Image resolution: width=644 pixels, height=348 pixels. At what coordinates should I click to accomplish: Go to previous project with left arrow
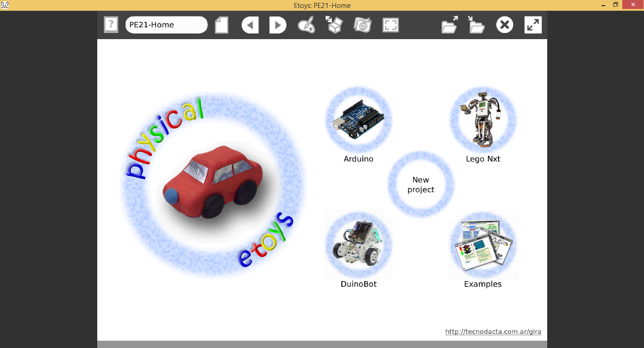[x=250, y=25]
